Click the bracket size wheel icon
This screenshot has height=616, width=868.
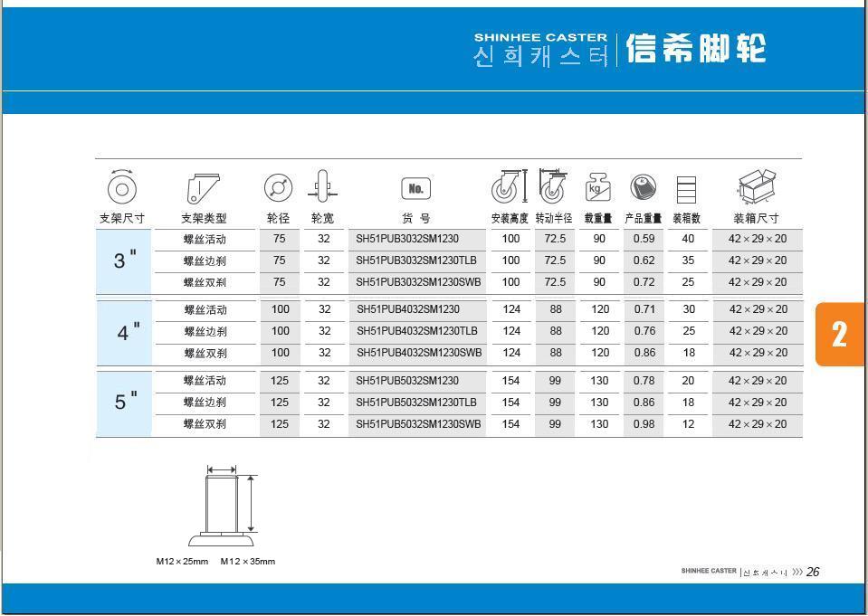121,187
